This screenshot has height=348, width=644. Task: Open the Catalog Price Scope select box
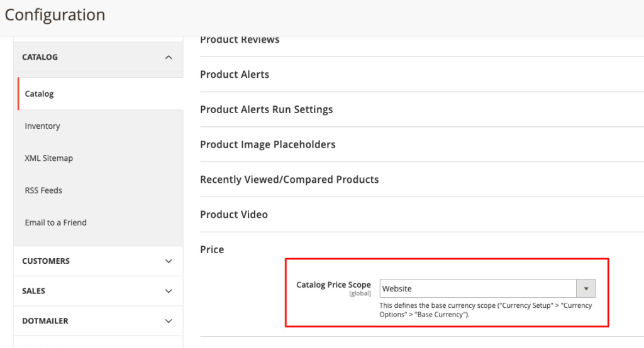pyautogui.click(x=479, y=288)
